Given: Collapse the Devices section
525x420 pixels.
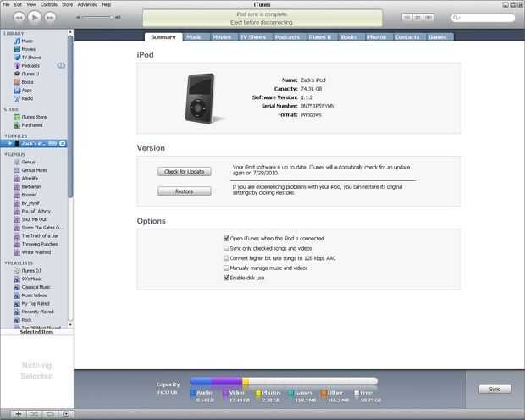Looking at the screenshot, I should point(6,136).
